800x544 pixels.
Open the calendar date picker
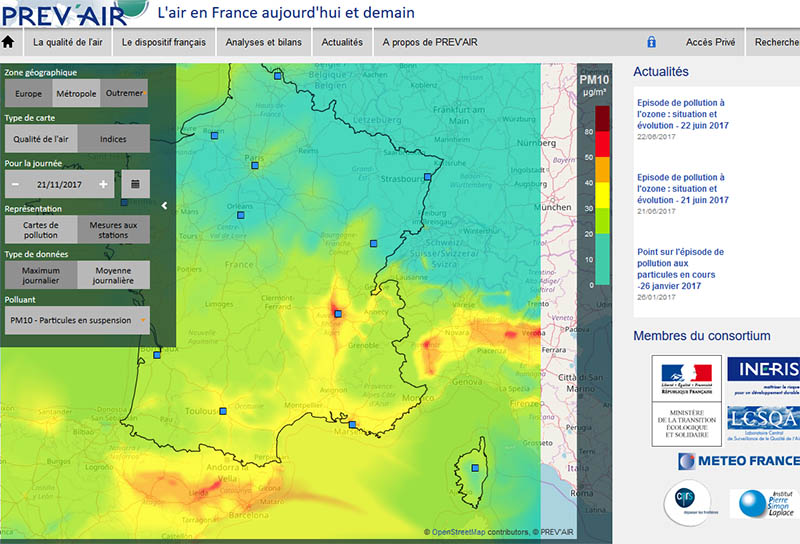pyautogui.click(x=135, y=184)
